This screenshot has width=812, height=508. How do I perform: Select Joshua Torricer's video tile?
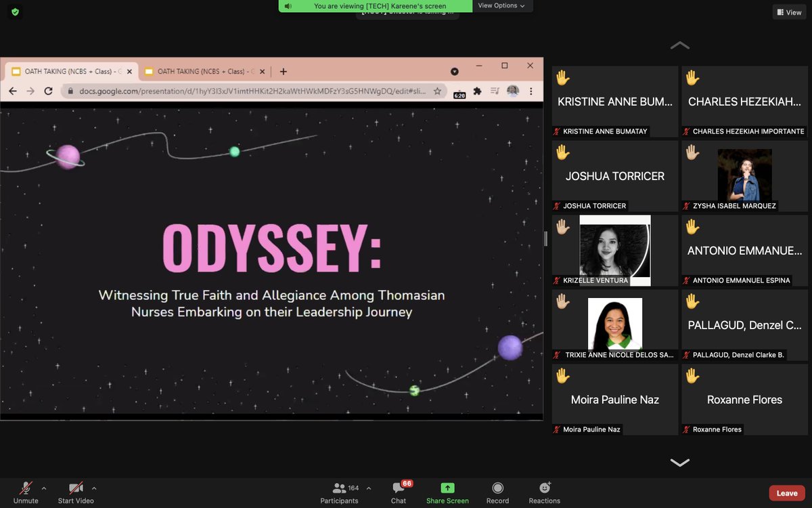pos(615,176)
